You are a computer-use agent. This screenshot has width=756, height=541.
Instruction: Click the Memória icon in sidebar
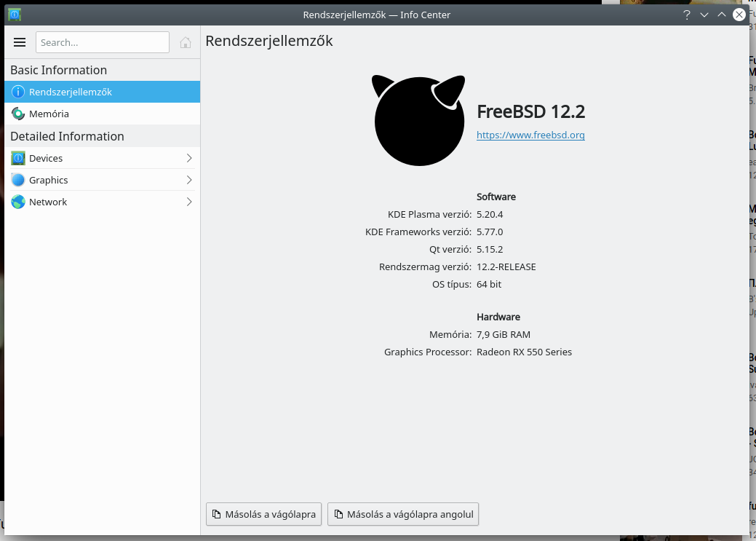18,114
